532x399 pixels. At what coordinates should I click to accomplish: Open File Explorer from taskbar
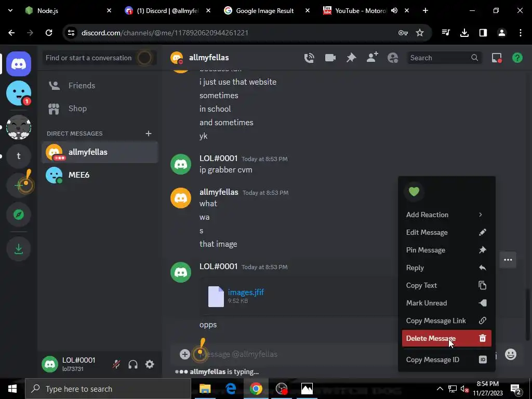(x=205, y=389)
